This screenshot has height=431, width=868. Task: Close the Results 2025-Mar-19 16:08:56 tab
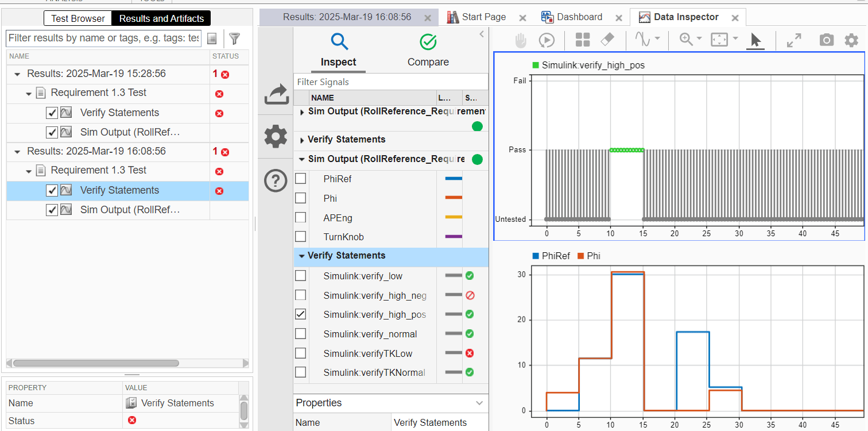[x=427, y=18]
